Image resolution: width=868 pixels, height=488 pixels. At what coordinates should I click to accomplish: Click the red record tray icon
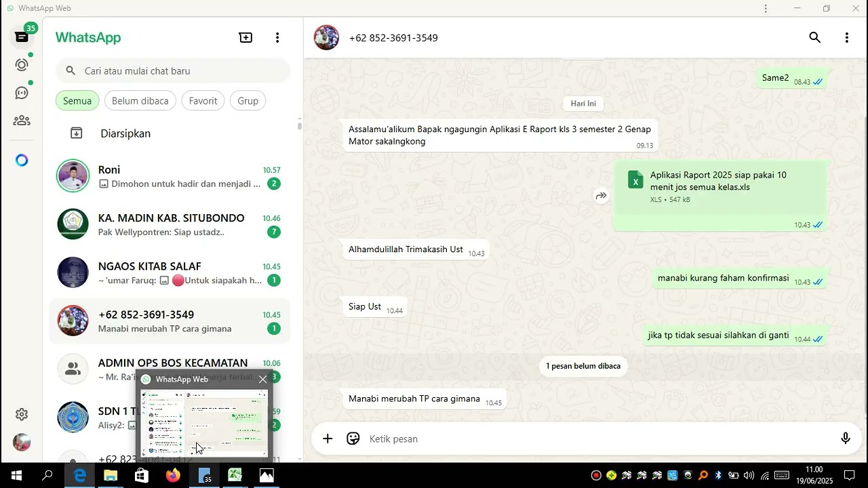pos(596,475)
